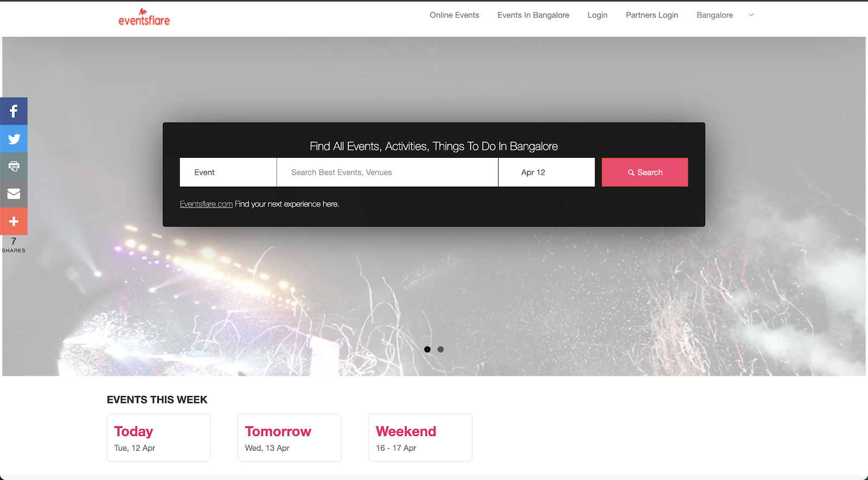The image size is (868, 480).
Task: Select Bangalore in the top navigation
Action: (714, 15)
